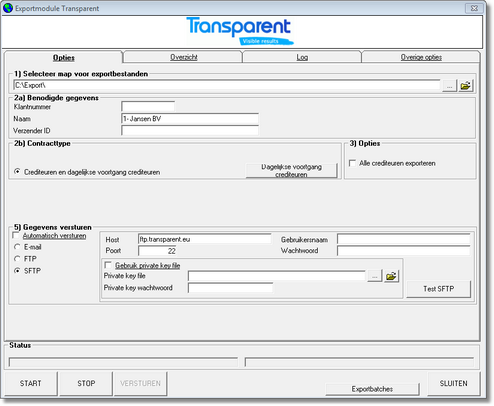Image resolution: width=494 pixels, height=406 pixels.
Task: Click the Transparent logo banner
Action: click(x=240, y=31)
